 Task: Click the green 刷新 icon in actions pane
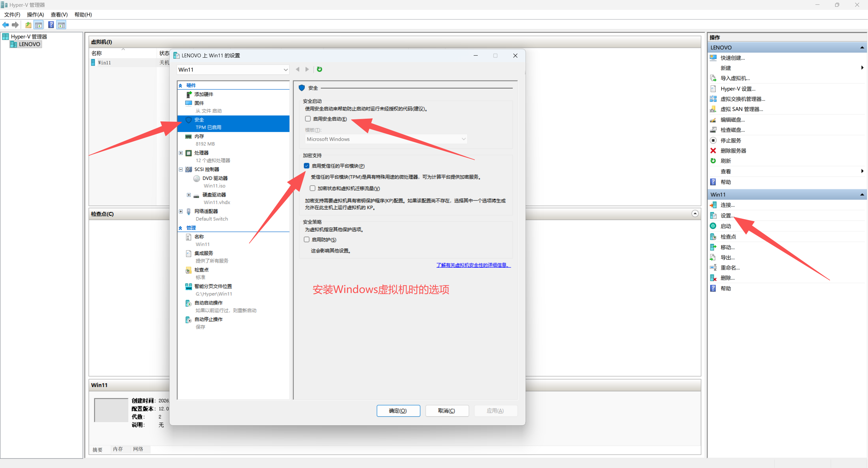pos(713,161)
